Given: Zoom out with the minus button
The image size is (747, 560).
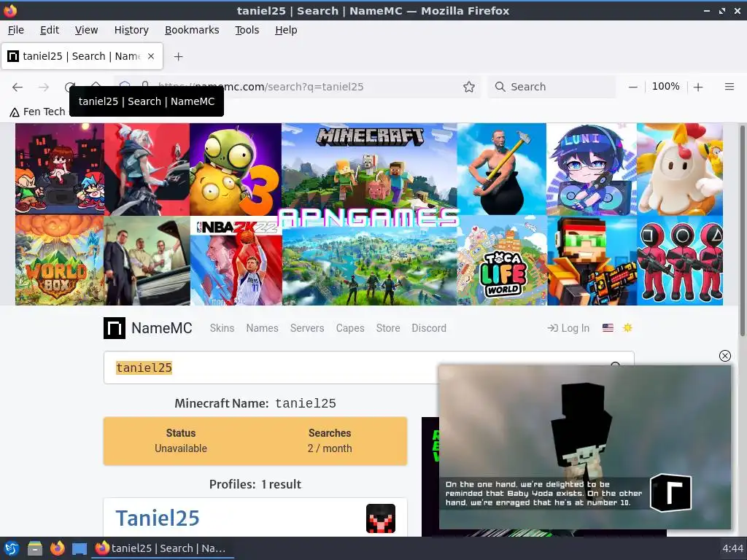Looking at the screenshot, I should pyautogui.click(x=632, y=87).
